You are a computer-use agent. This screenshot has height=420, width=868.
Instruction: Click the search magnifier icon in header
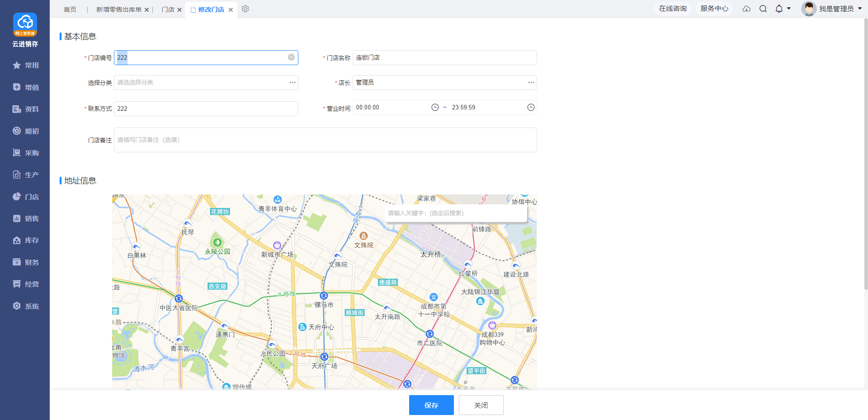click(x=763, y=9)
